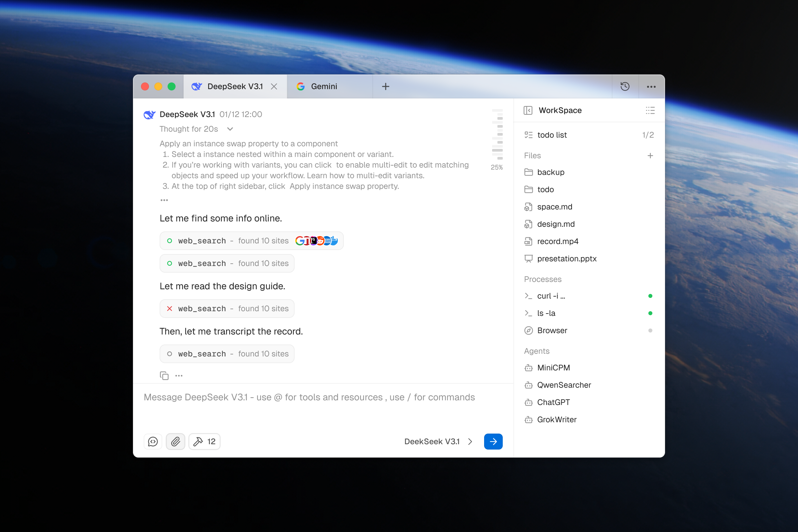
Task: Collapse the Thought for 20s section
Action: pos(230,129)
